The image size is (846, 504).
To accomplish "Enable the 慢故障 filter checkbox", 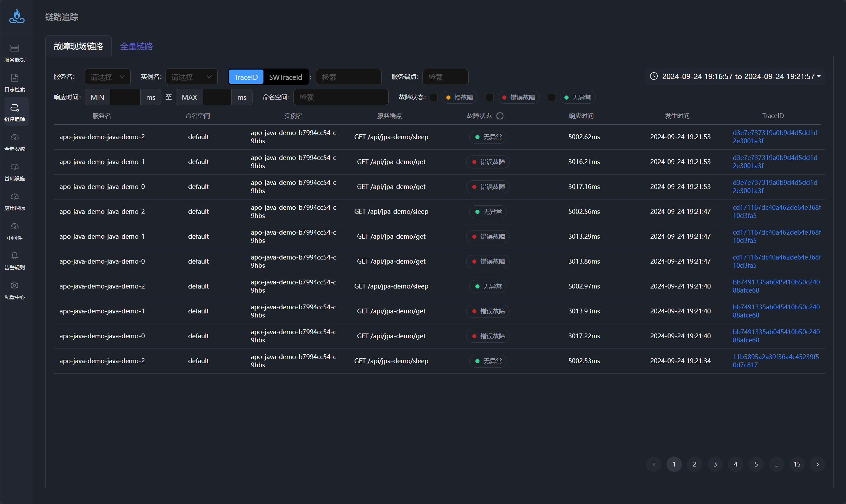I will pyautogui.click(x=434, y=97).
